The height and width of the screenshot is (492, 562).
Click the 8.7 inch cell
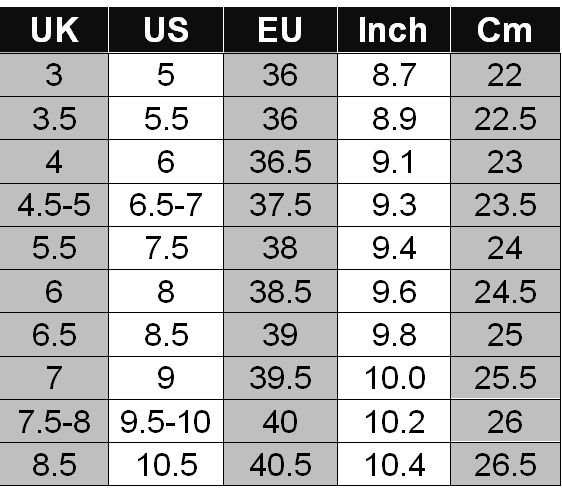pos(394,75)
